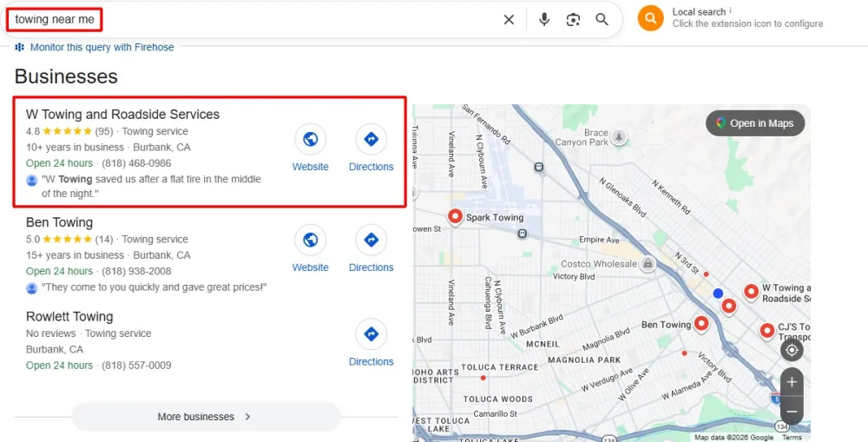Center map on my location
The image size is (868, 442).
[792, 351]
